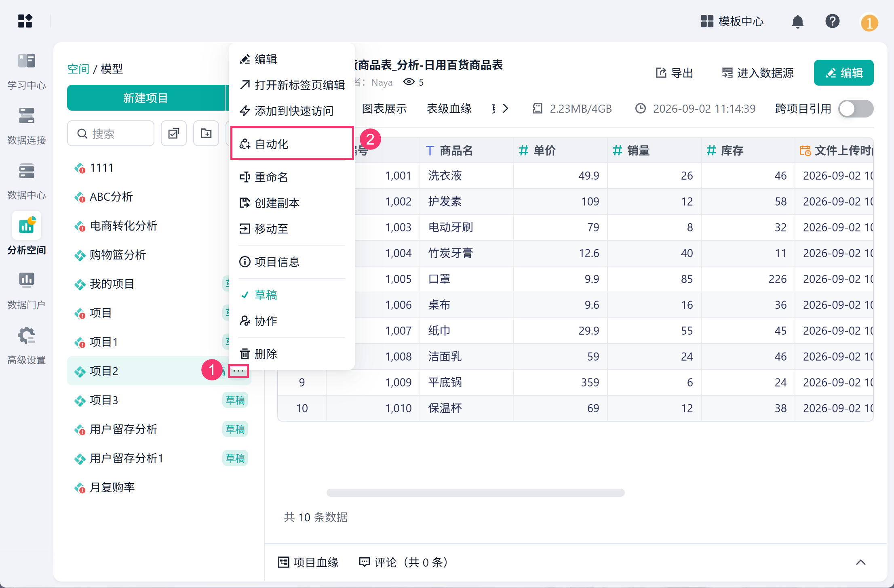The height and width of the screenshot is (588, 894).
Task: Choose 添加到快速访问 menu item
Action: (x=292, y=111)
